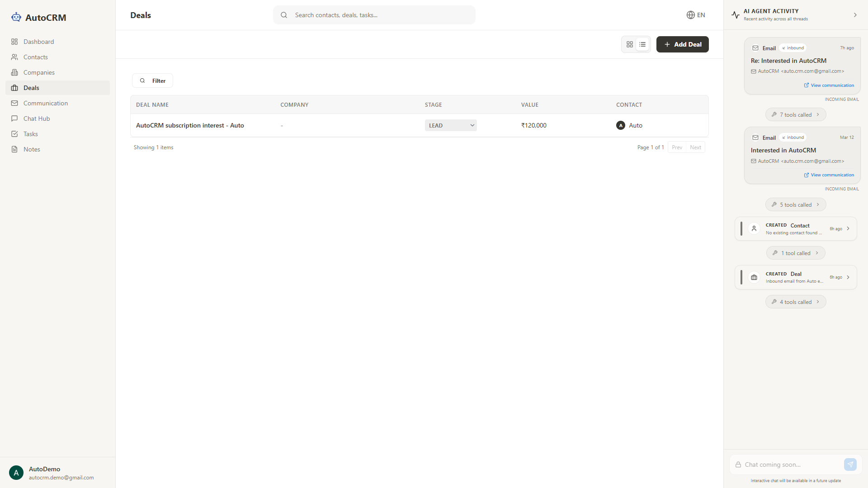
Task: Click the send message arrow button
Action: tap(850, 464)
